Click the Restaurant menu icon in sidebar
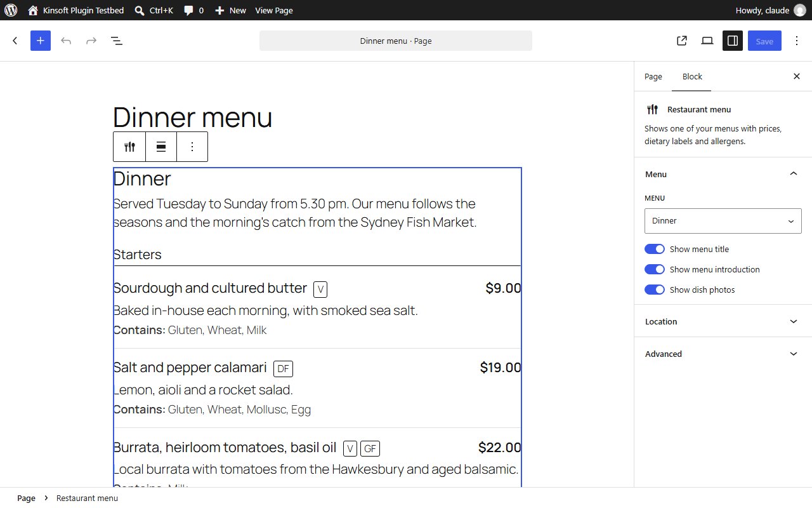This screenshot has height=508, width=812. tap(652, 109)
